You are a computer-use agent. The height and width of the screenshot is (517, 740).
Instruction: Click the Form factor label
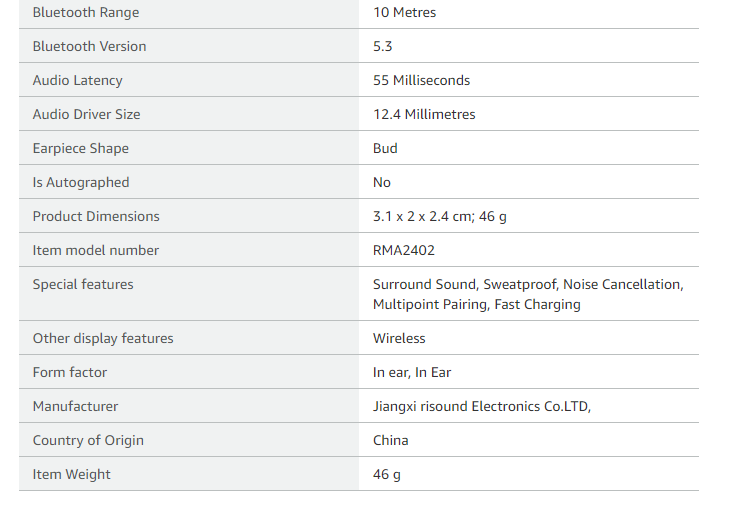pos(70,373)
